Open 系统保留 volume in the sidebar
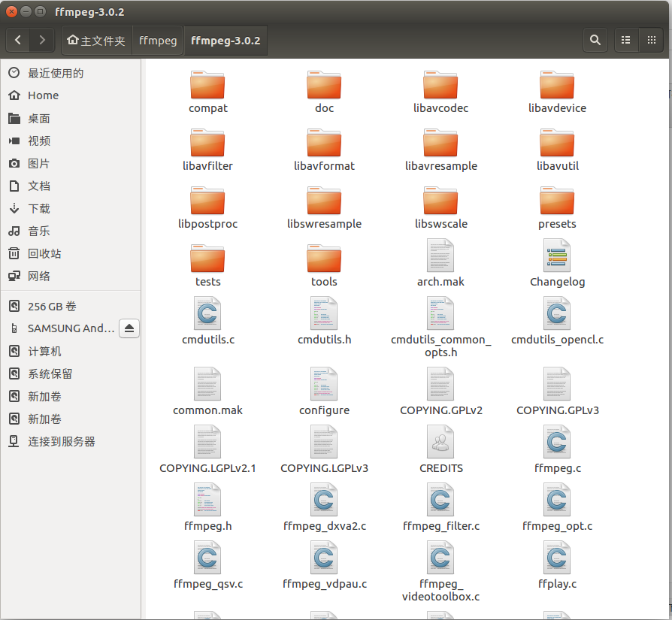This screenshot has width=672, height=620. coord(71,374)
